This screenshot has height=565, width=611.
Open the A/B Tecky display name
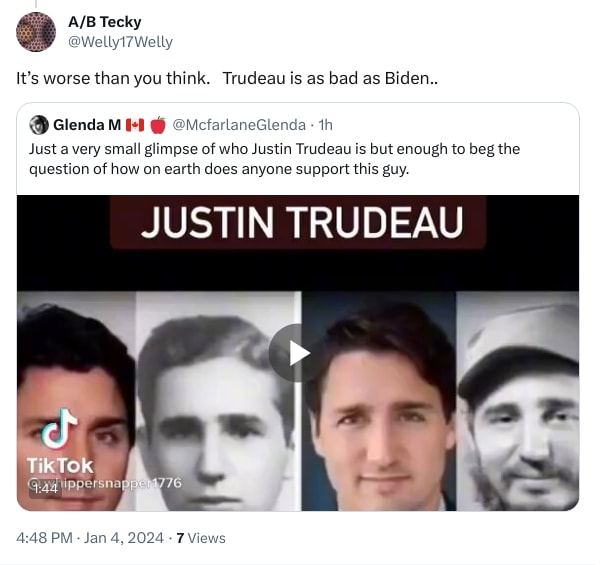[104, 22]
